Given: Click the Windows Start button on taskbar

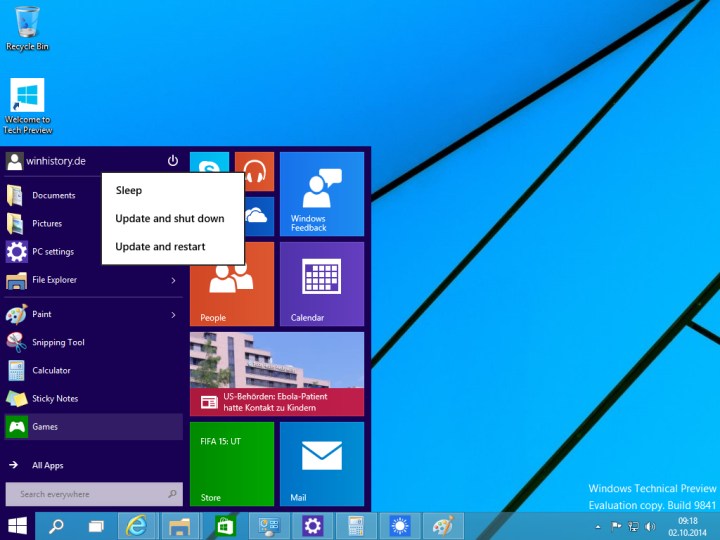Looking at the screenshot, I should (x=17, y=526).
